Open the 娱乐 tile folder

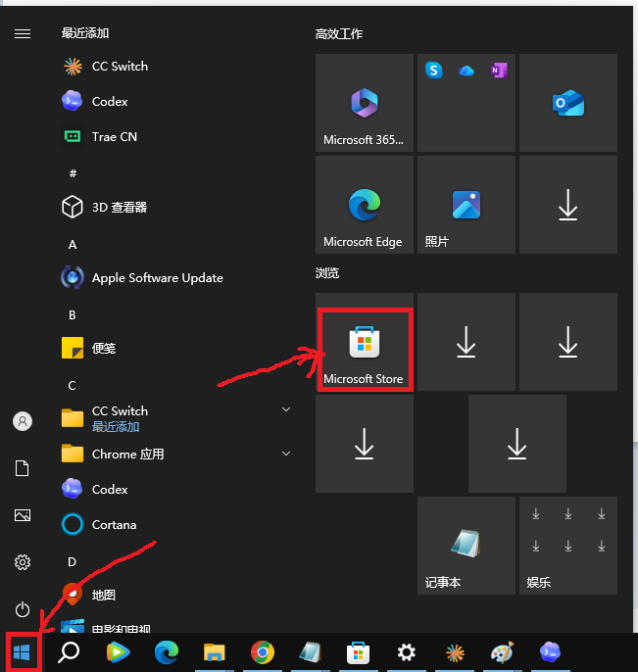tap(568, 546)
